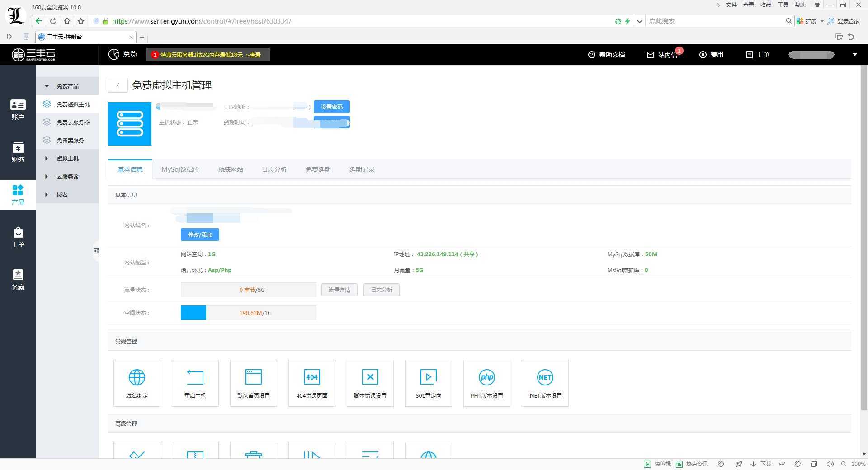Open 默认首页设置 default homepage settings
The width and height of the screenshot is (868, 470).
tap(254, 383)
